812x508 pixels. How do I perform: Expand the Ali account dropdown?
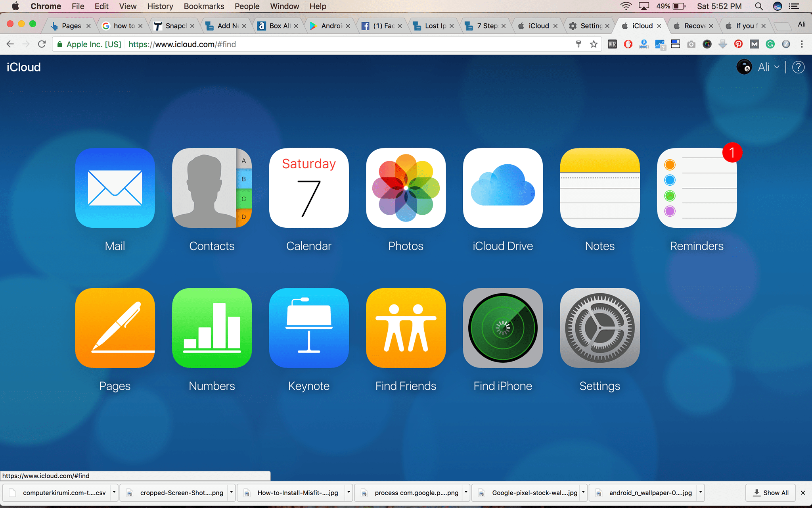[x=768, y=67]
